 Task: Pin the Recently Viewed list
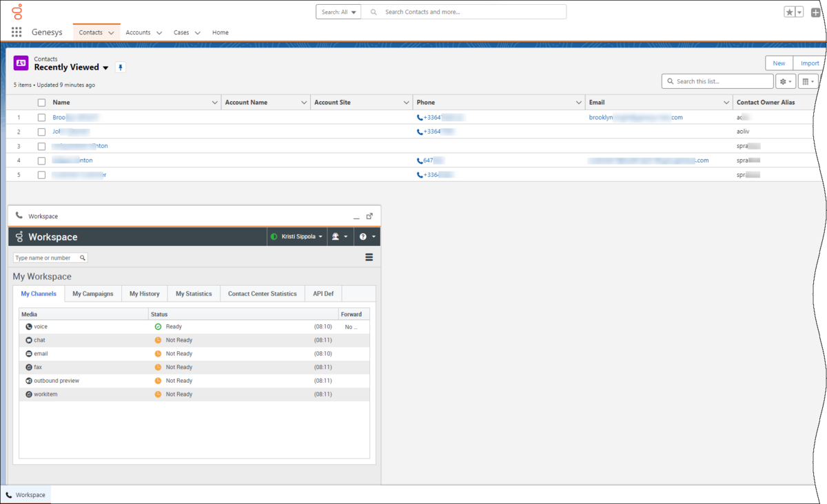click(121, 67)
